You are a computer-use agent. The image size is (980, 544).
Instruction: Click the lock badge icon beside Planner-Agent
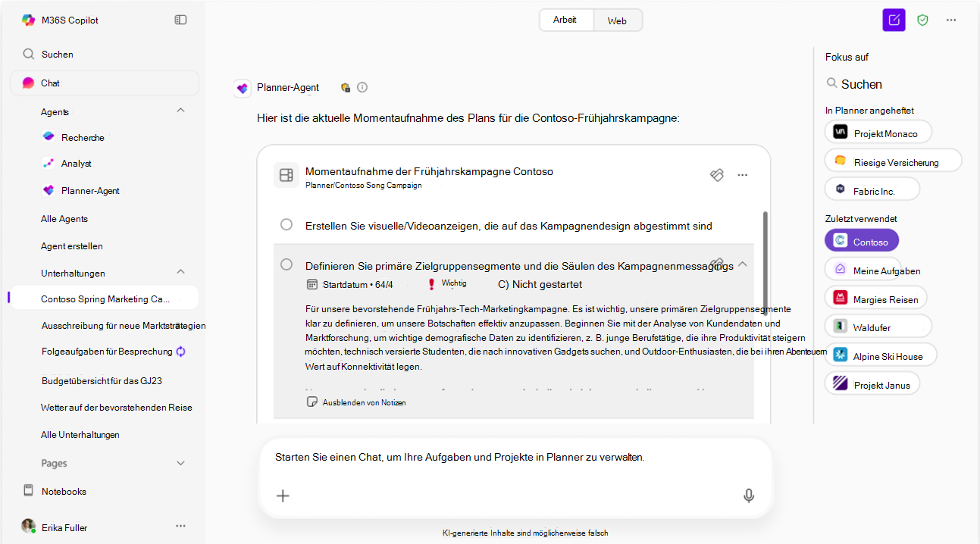click(x=346, y=87)
